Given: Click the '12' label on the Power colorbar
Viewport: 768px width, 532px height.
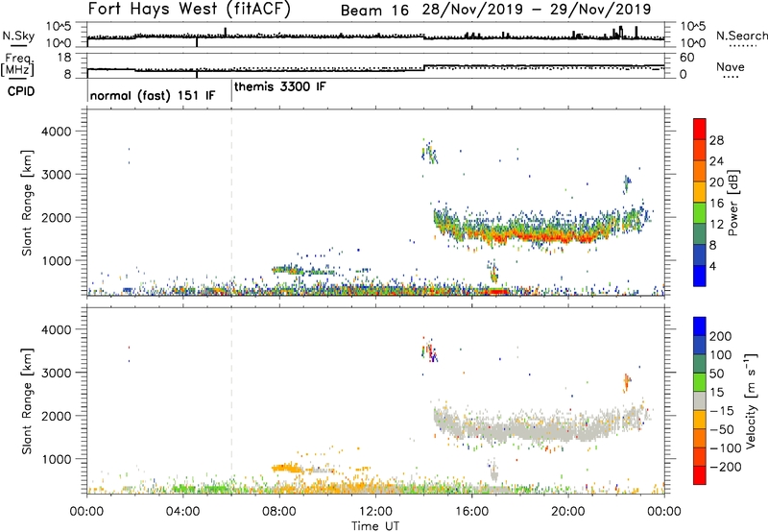Looking at the screenshot, I should tap(716, 225).
